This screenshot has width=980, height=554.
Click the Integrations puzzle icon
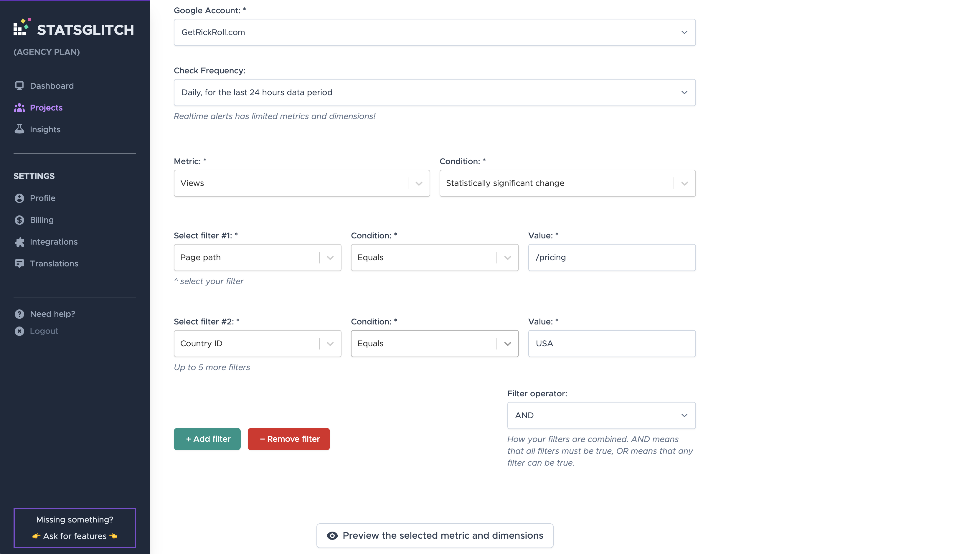[19, 242]
